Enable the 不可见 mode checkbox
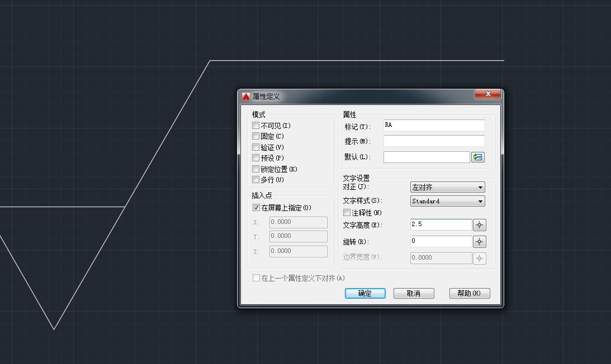Image resolution: width=611 pixels, height=364 pixels. [x=255, y=125]
